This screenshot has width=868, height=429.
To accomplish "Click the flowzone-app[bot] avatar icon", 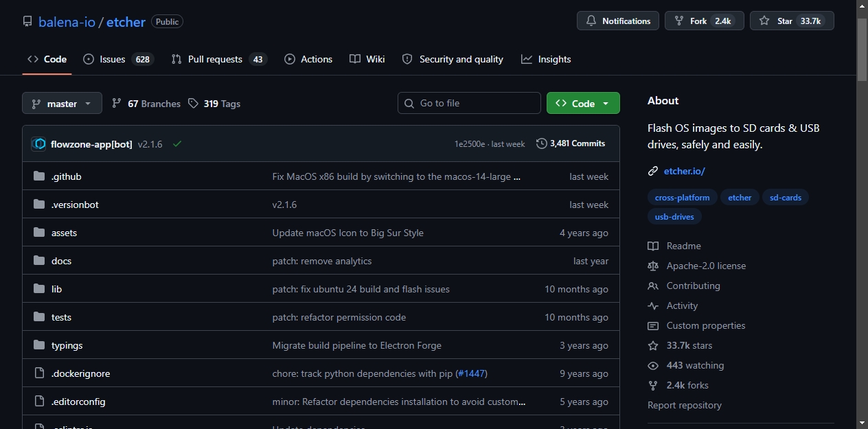I will 39,144.
